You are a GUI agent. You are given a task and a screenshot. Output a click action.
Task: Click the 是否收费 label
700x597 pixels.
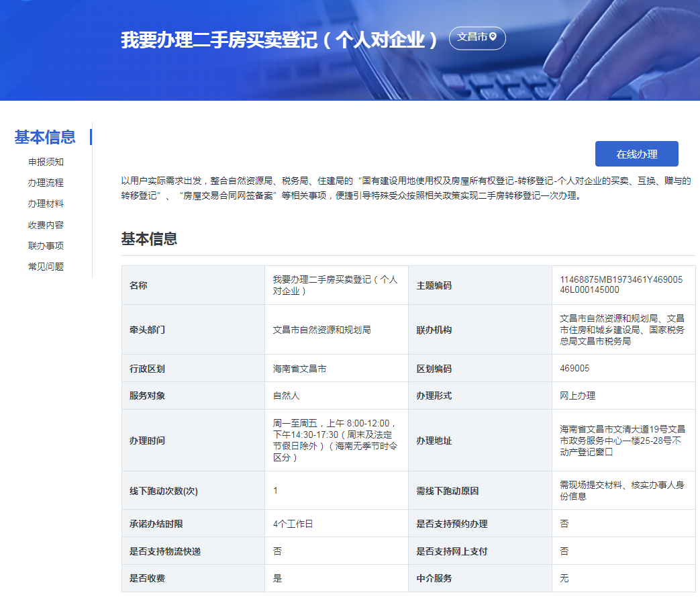pyautogui.click(x=148, y=578)
